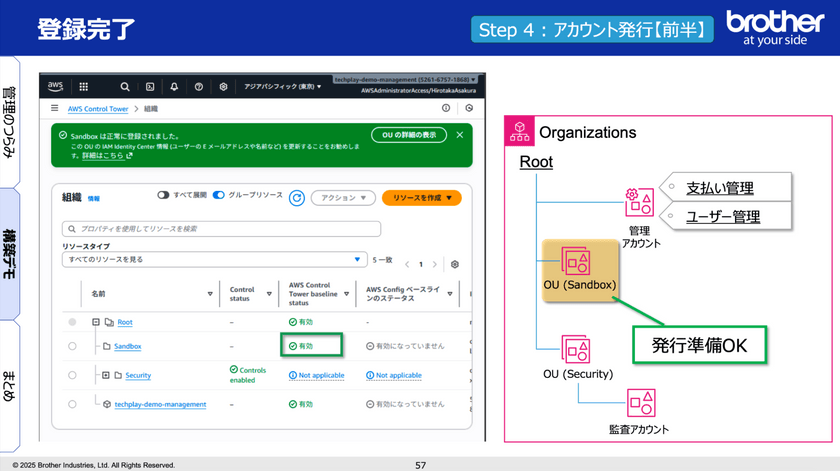Open the hamburger side navigation menu
The width and height of the screenshot is (840, 471).
(54, 108)
